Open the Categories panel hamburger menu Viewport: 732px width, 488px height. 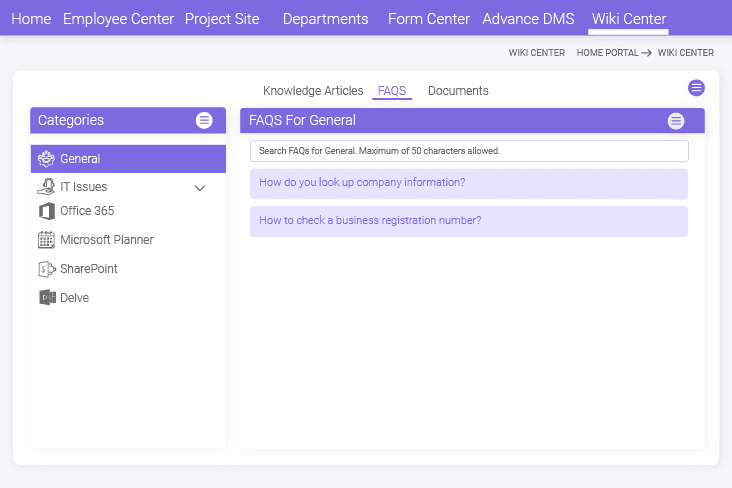(204, 120)
